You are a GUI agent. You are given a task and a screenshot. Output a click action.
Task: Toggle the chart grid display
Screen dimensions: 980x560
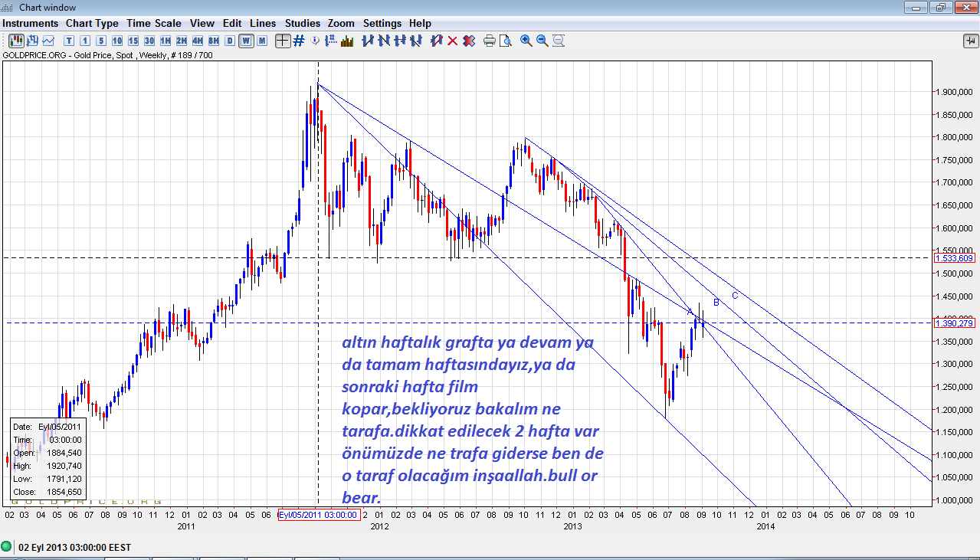299,41
